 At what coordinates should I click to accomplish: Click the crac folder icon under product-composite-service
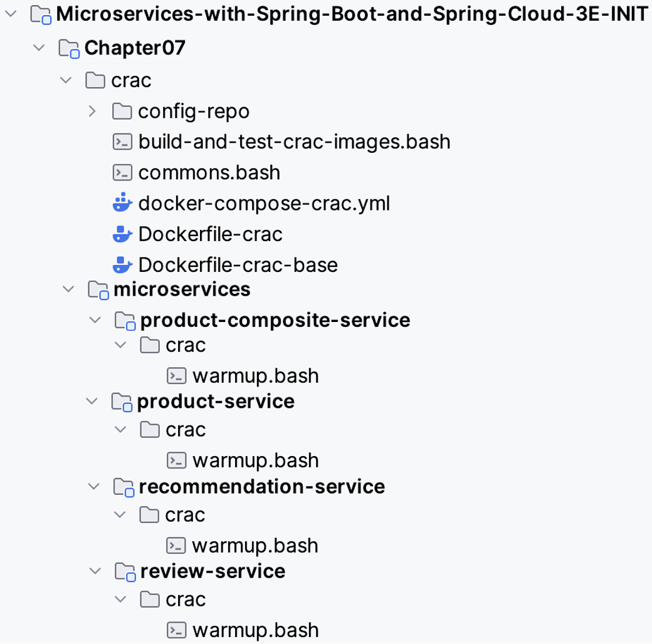pyautogui.click(x=150, y=345)
